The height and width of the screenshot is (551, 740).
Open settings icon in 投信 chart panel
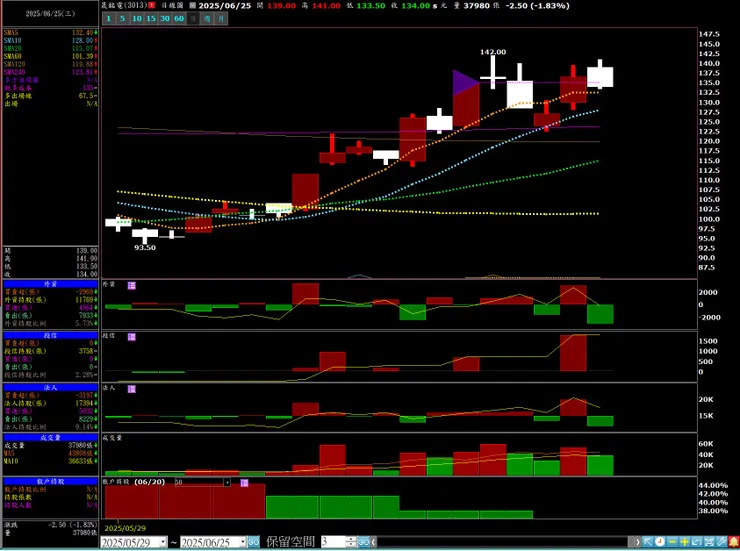pos(132,337)
